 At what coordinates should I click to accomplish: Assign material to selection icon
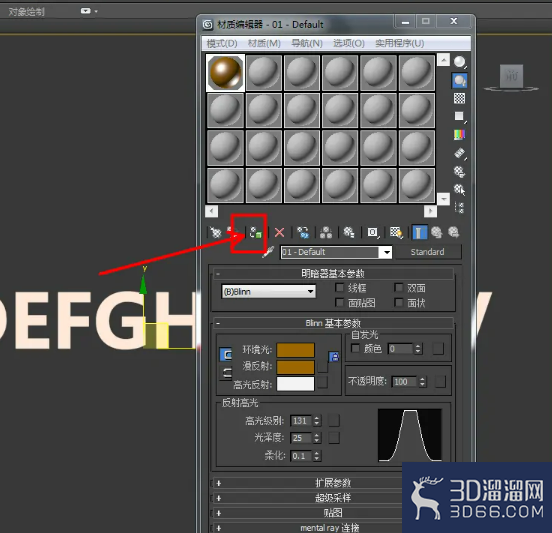pyautogui.click(x=256, y=233)
